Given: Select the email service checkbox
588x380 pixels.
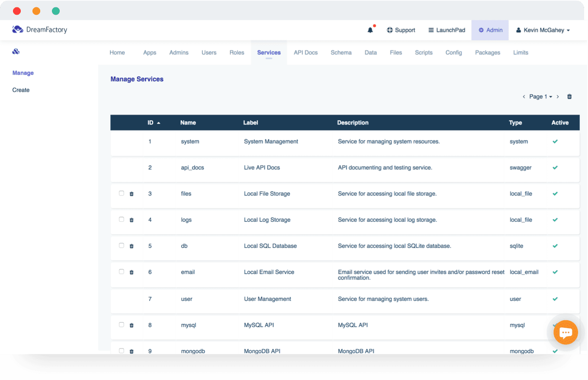Looking at the screenshot, I should coord(122,272).
